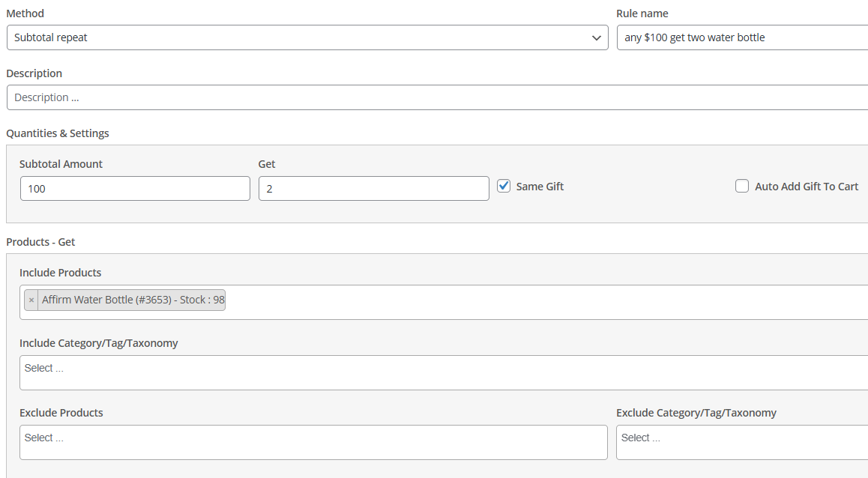
Task: Click the Quantities & Settings section heading
Action: click(58, 133)
